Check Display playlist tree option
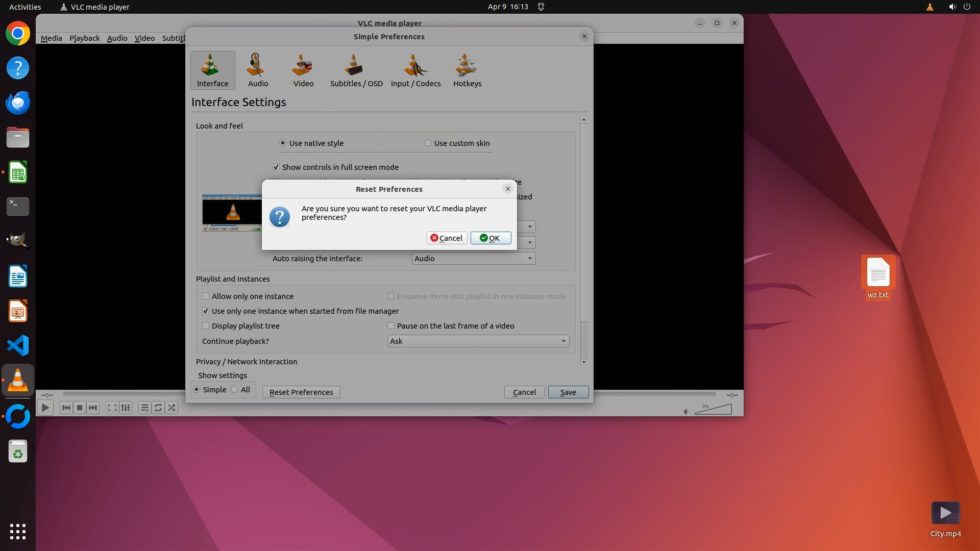 [206, 325]
